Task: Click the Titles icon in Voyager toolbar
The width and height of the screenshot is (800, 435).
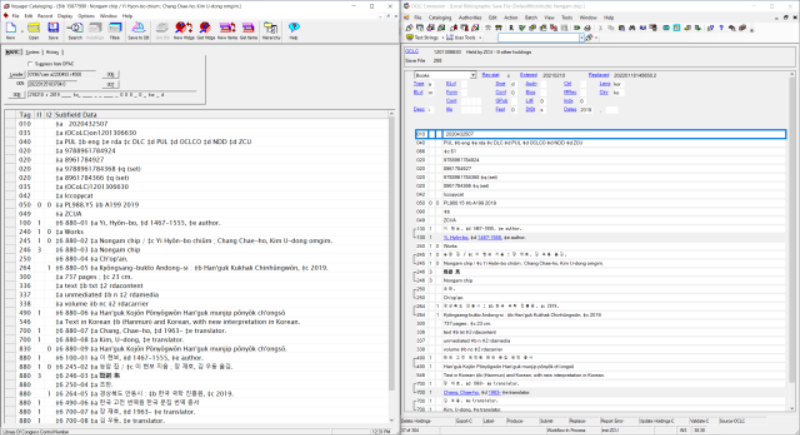Action: click(115, 29)
